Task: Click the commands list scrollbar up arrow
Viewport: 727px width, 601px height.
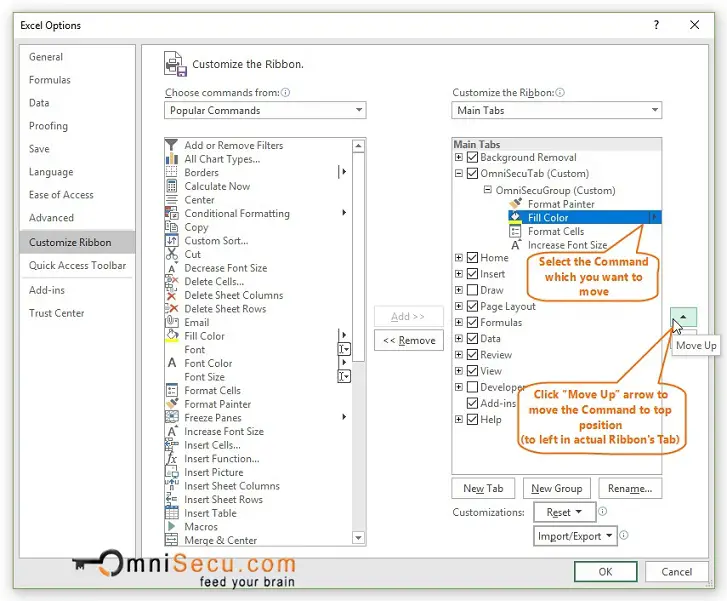Action: point(358,146)
